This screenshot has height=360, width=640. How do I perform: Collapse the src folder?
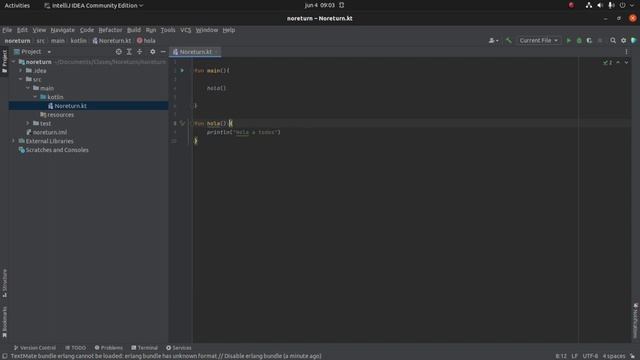[21, 79]
